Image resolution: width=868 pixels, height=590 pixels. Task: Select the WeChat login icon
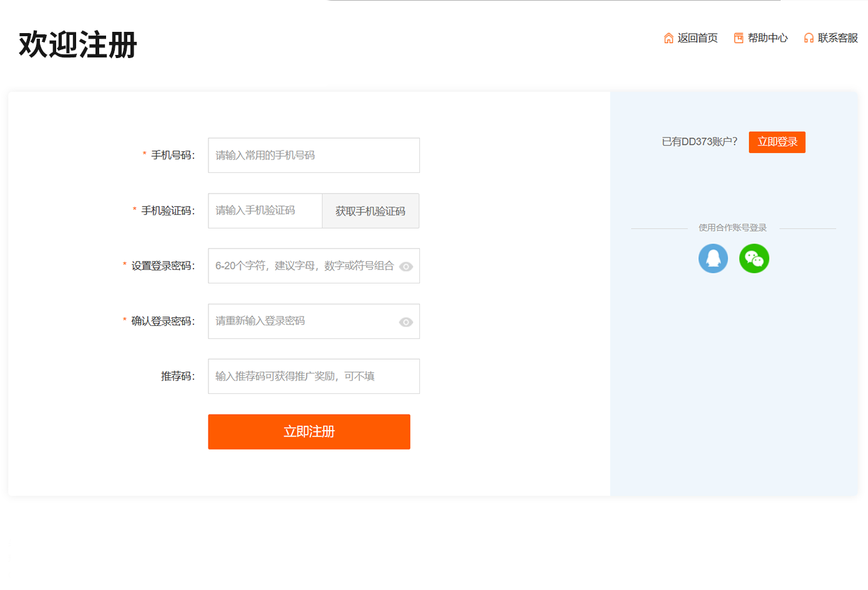(x=754, y=258)
